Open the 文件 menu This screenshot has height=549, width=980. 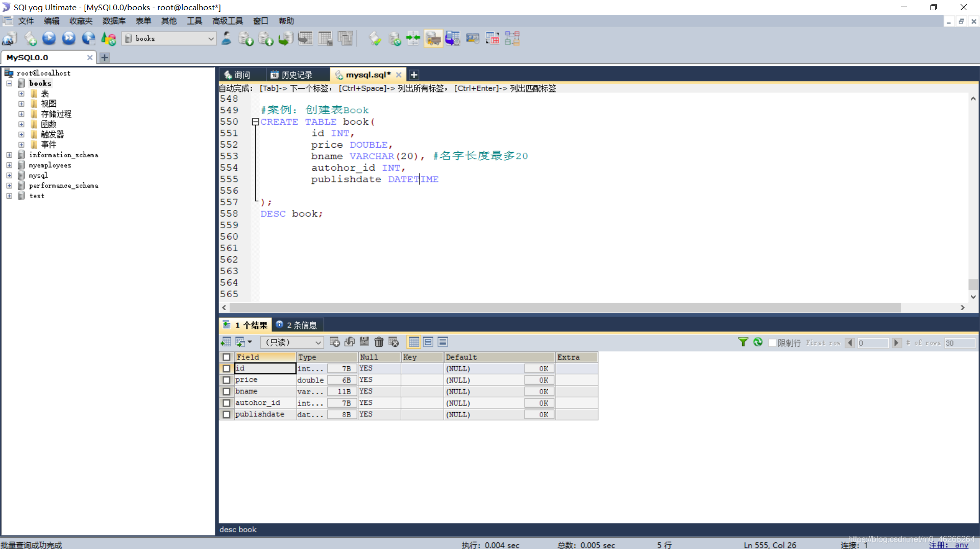[26, 21]
